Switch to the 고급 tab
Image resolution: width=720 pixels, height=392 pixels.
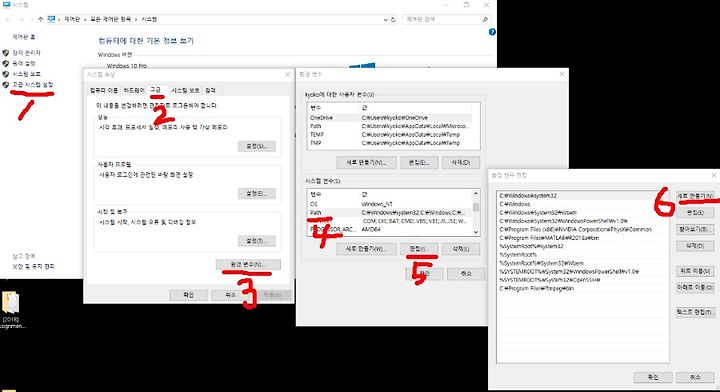(156, 90)
